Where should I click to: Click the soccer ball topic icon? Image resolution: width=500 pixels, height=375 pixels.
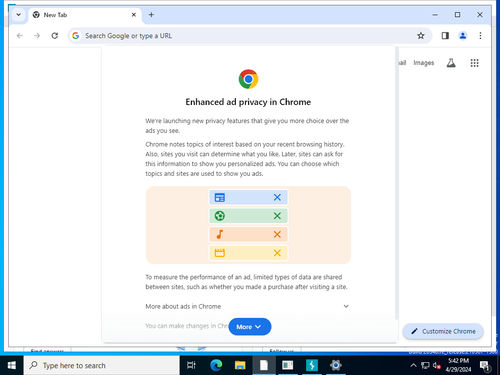(x=220, y=216)
